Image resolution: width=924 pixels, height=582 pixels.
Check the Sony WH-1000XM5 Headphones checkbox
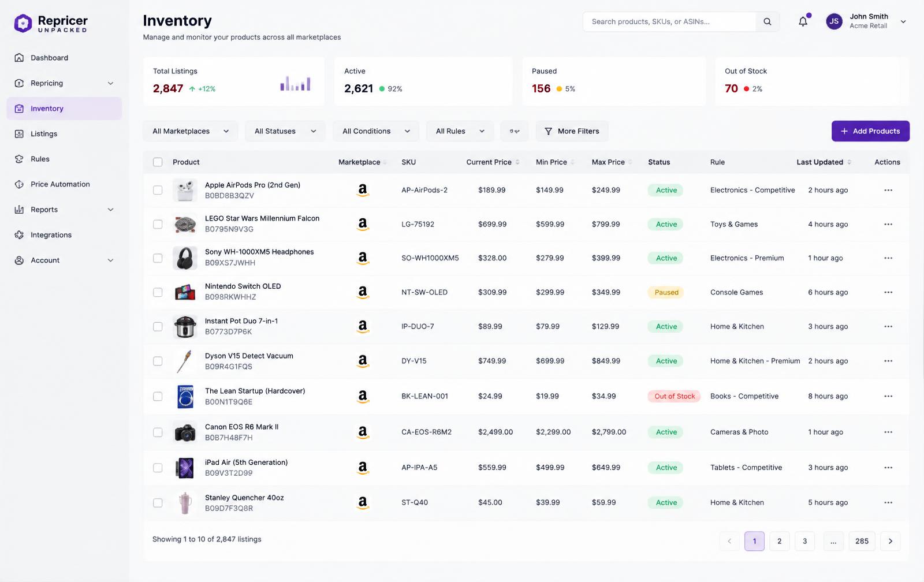[x=158, y=258]
